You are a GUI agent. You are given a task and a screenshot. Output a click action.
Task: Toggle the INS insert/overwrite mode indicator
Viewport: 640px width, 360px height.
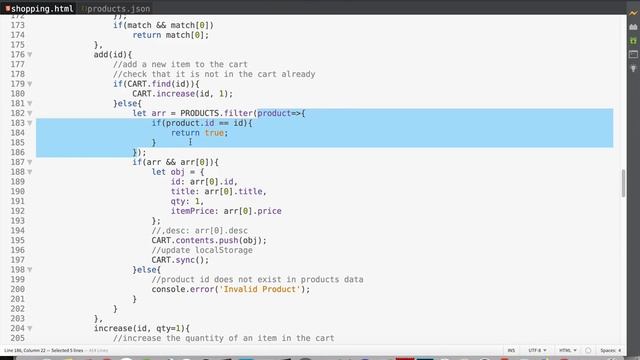click(511, 350)
